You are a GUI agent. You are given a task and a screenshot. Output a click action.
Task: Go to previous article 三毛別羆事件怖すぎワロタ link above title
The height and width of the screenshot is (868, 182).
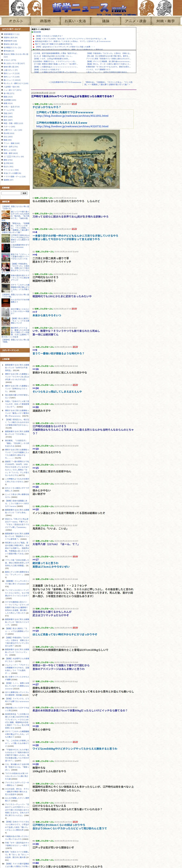click(65, 82)
